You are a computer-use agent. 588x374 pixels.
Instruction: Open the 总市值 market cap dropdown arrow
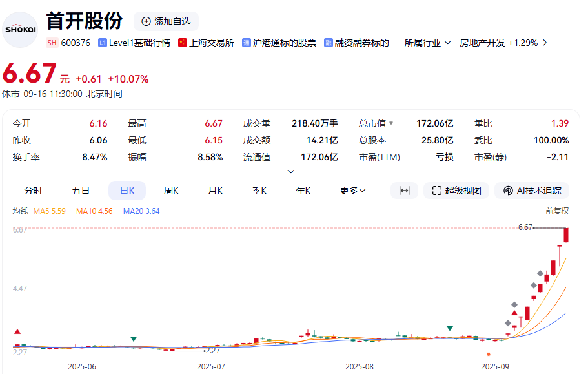coord(391,123)
